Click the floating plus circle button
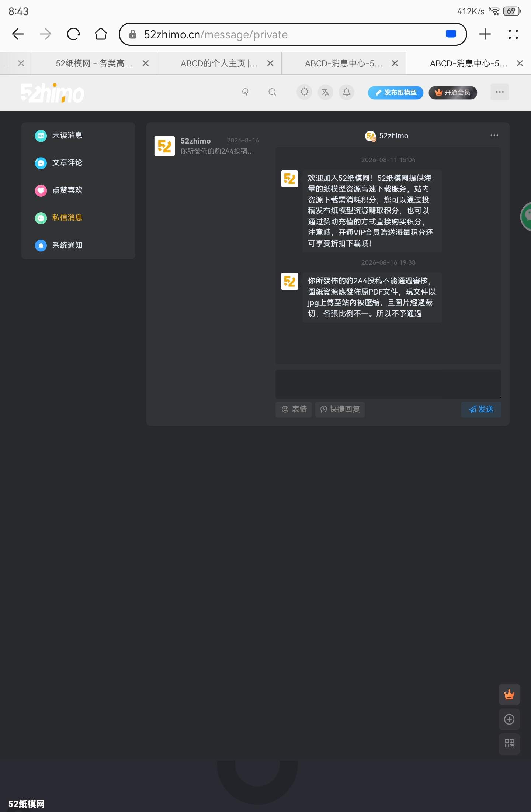Viewport: 531px width, 812px height. click(x=509, y=719)
